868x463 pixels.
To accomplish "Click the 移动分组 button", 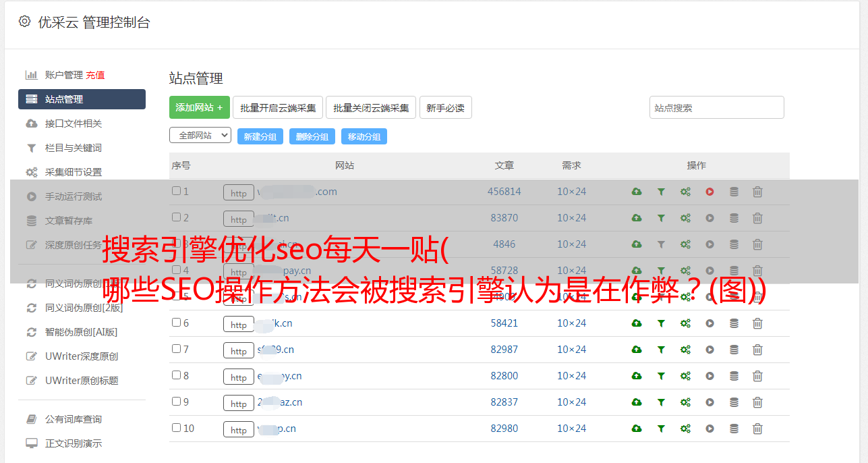I will point(364,136).
